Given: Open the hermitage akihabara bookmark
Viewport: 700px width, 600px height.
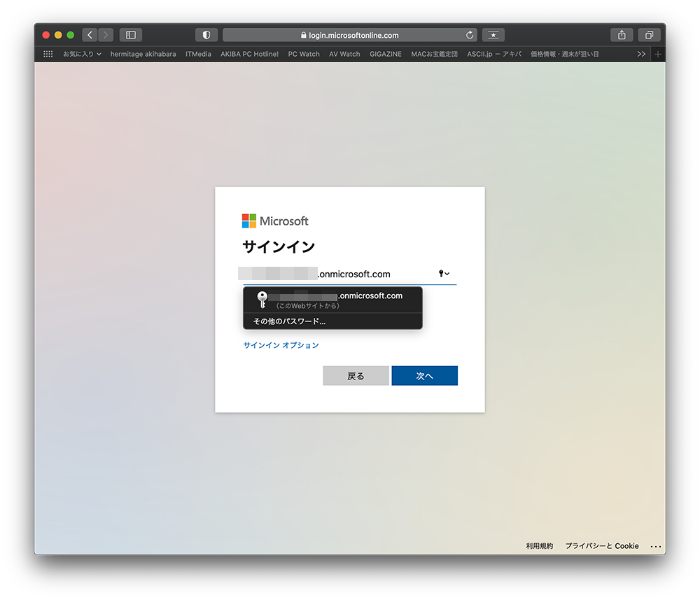Looking at the screenshot, I should coord(143,54).
